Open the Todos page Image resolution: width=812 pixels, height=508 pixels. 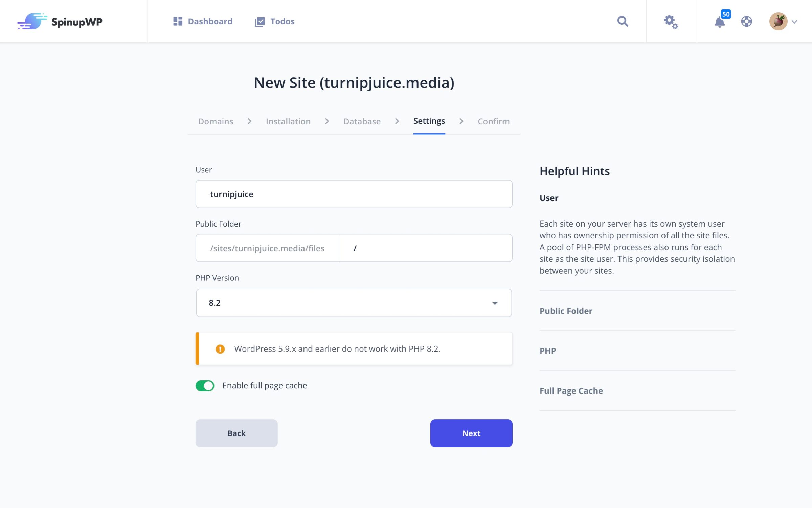coord(274,21)
